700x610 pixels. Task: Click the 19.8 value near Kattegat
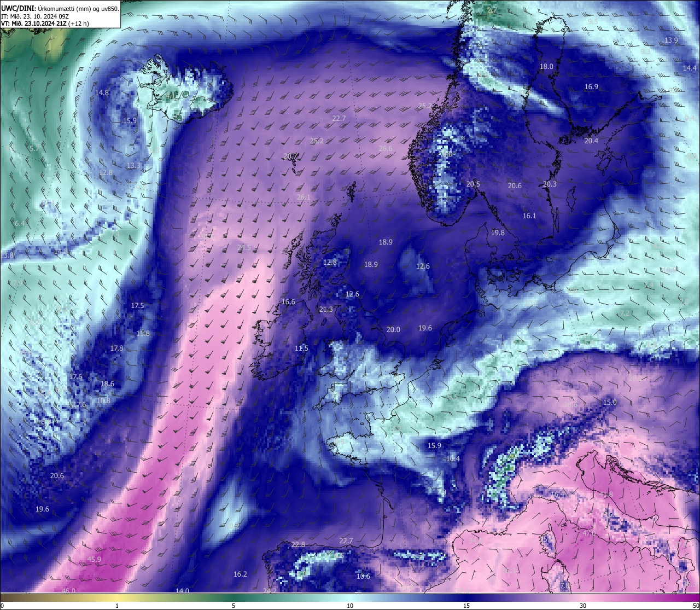click(x=498, y=233)
